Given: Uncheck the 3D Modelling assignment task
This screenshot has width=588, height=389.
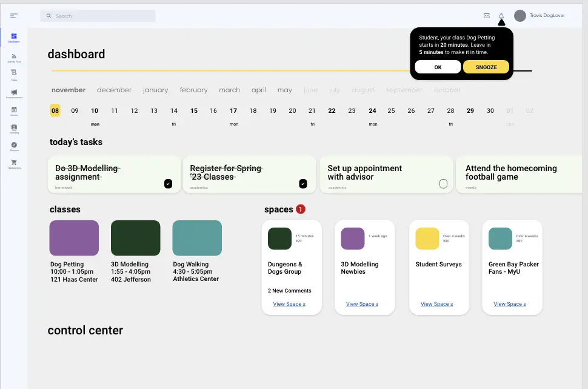Looking at the screenshot, I should tap(168, 184).
